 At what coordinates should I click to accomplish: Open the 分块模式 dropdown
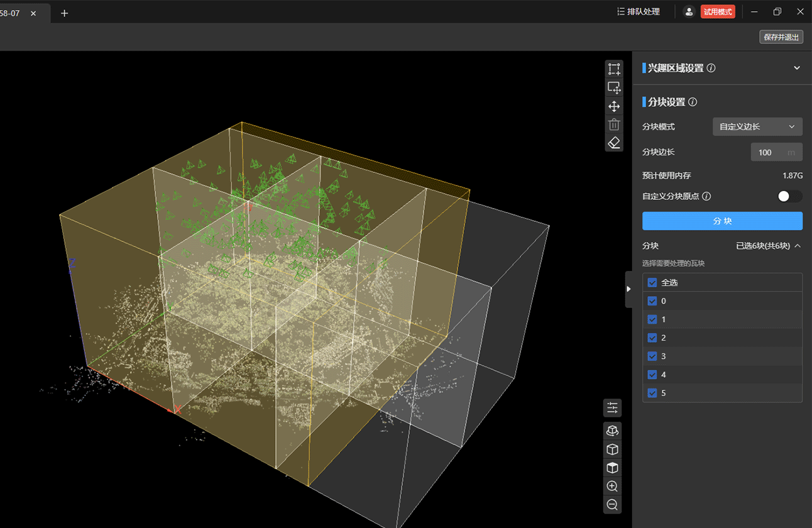pos(757,126)
